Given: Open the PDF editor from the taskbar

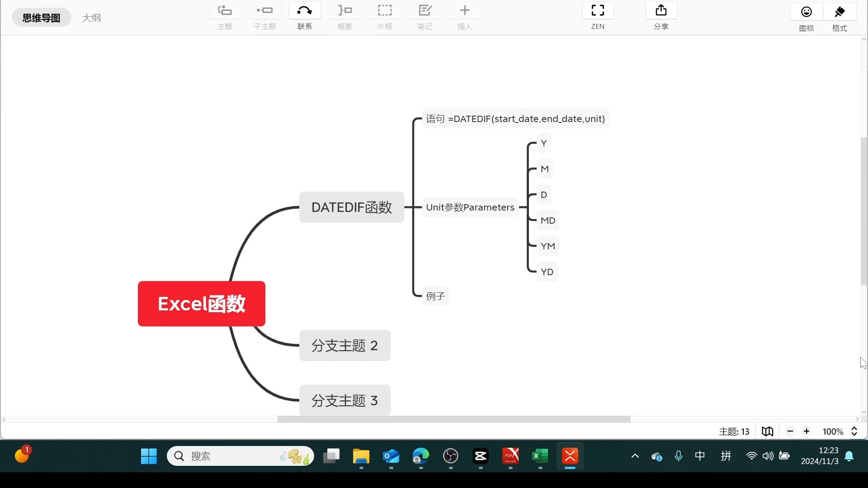Looking at the screenshot, I should pos(510,456).
